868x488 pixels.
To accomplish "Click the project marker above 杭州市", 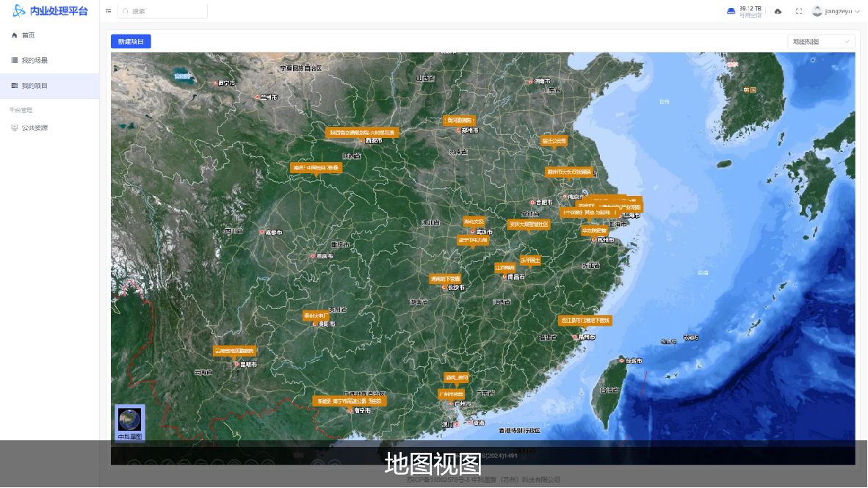I will click(595, 230).
